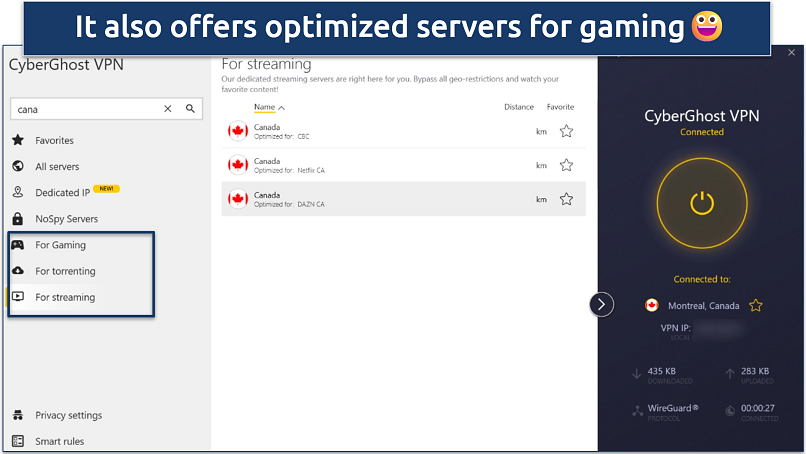Image resolution: width=806 pixels, height=454 pixels.
Task: Click Canada flag of the Netflix CA server
Action: 238,165
